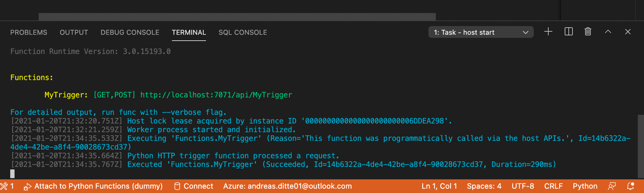644x193 pixels.
Task: Click Attach to Python Functions debug button
Action: (x=93, y=186)
